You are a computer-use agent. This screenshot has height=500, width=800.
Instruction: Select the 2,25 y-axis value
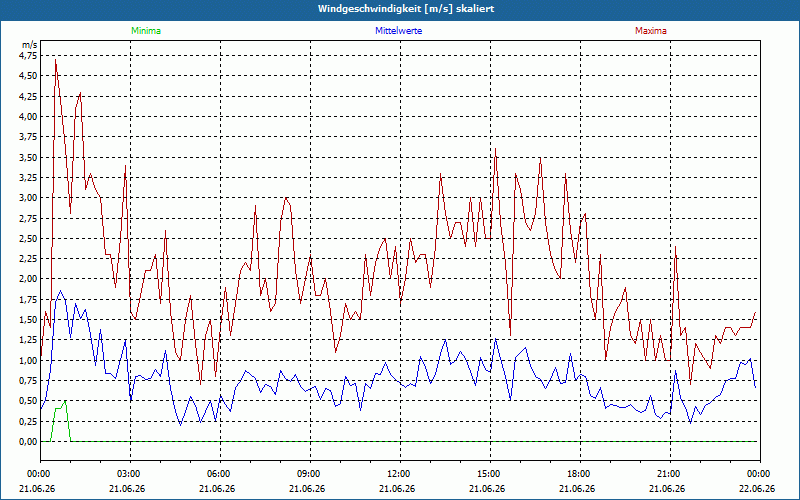[x=28, y=259]
